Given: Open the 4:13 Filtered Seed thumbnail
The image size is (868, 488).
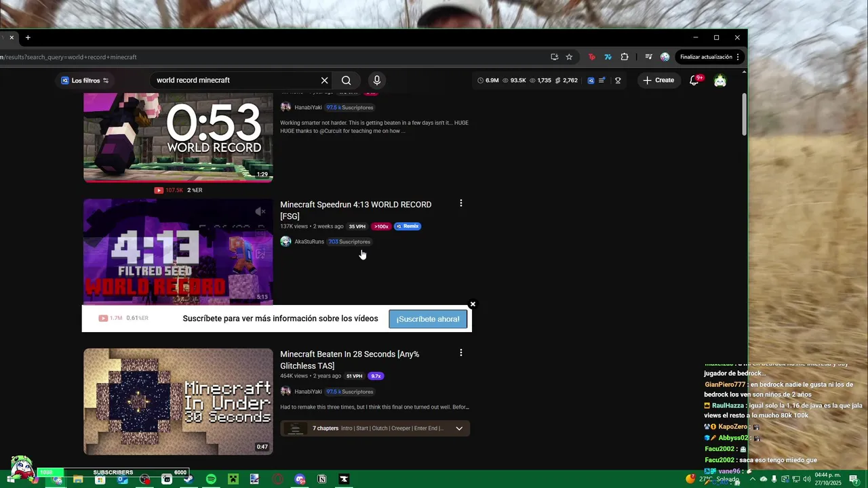Looking at the screenshot, I should tap(178, 251).
